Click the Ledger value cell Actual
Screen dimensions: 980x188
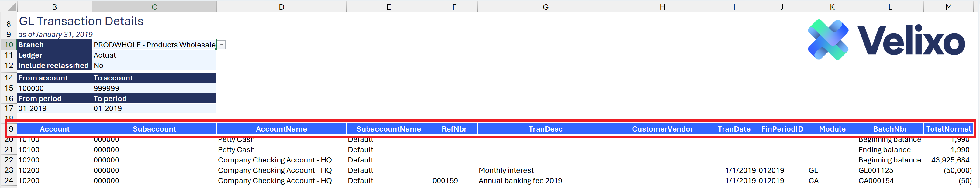click(x=154, y=55)
